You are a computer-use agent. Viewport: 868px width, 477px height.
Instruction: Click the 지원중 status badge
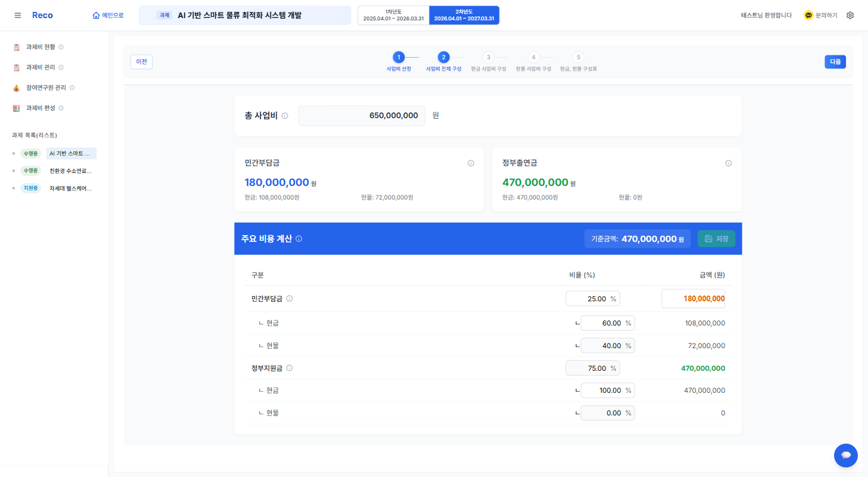pyautogui.click(x=31, y=188)
